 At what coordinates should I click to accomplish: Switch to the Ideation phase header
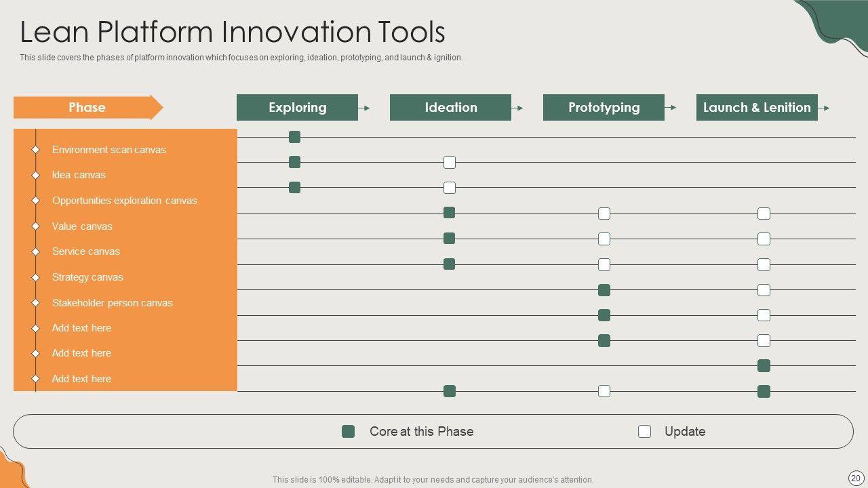[x=450, y=108]
